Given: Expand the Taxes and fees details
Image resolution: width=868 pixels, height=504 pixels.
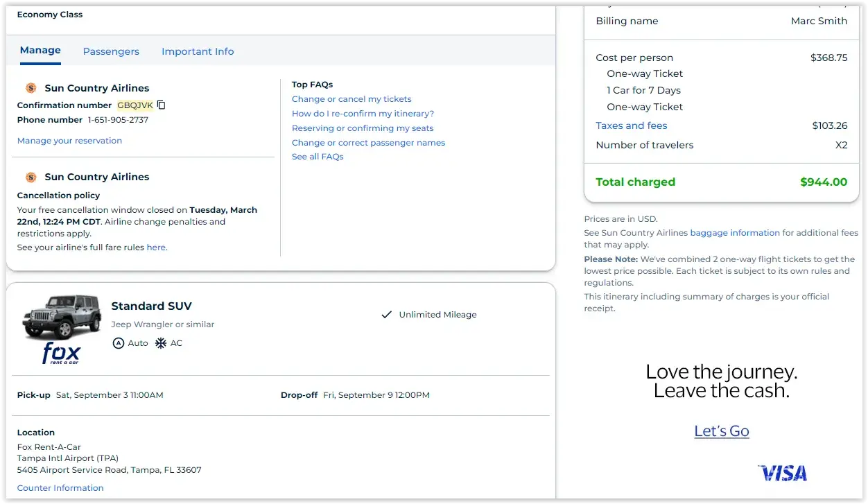Looking at the screenshot, I should pyautogui.click(x=632, y=125).
